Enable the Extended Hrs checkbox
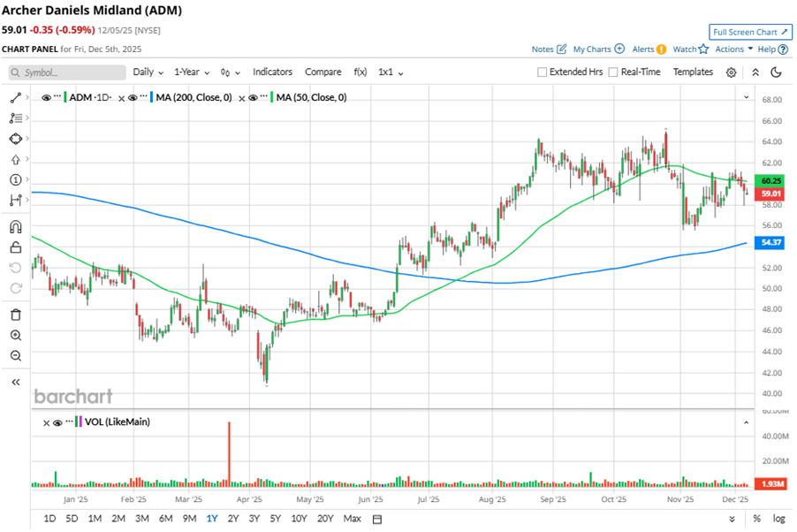Image resolution: width=797 pixels, height=532 pixels. pyautogui.click(x=543, y=72)
